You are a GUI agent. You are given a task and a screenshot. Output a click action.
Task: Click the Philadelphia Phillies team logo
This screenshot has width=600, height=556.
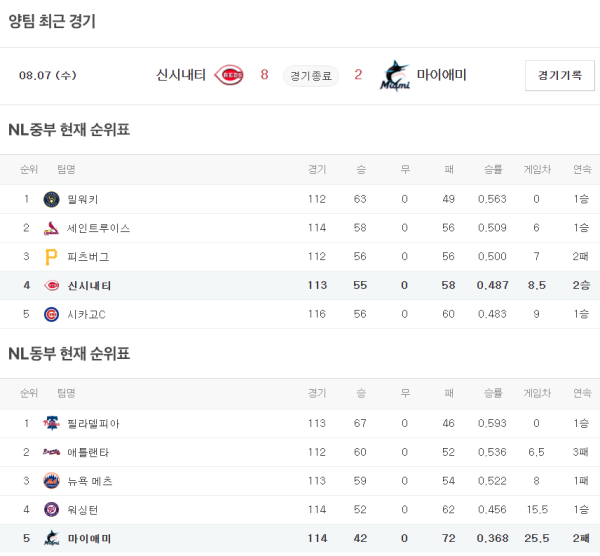tap(51, 423)
